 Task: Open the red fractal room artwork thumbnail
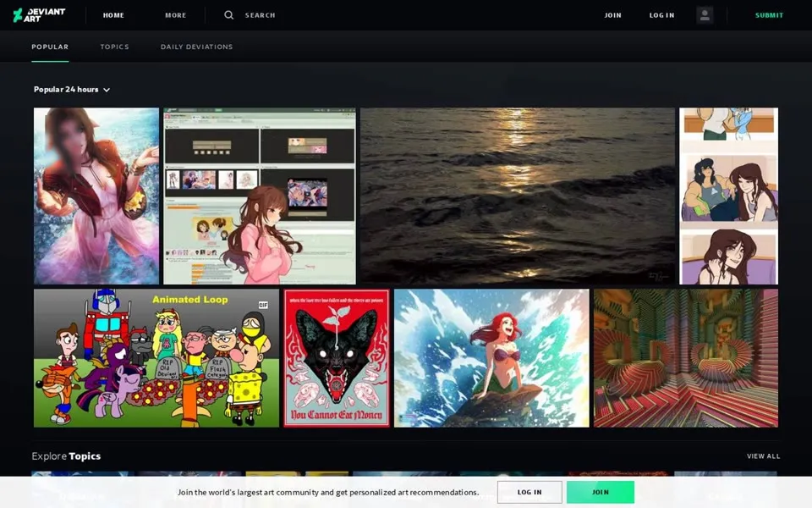coord(686,358)
